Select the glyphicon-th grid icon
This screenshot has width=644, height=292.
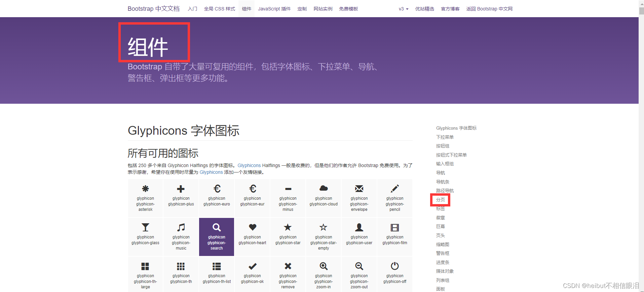click(181, 266)
